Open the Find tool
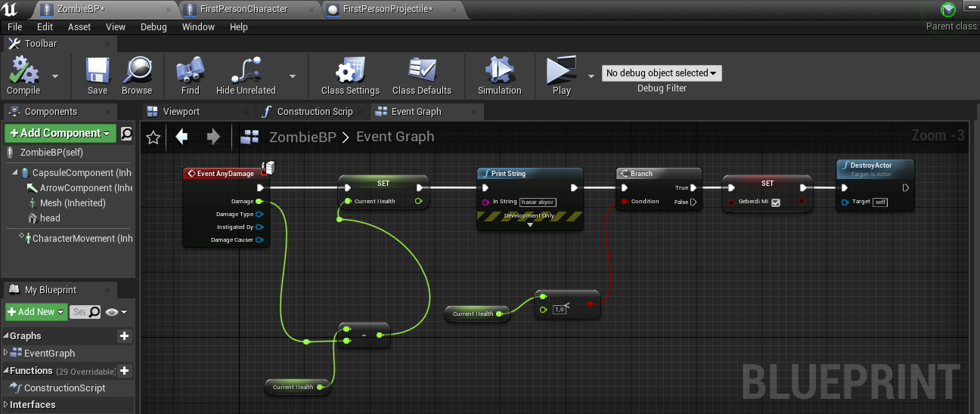The height and width of the screenshot is (414, 980). pyautogui.click(x=191, y=76)
